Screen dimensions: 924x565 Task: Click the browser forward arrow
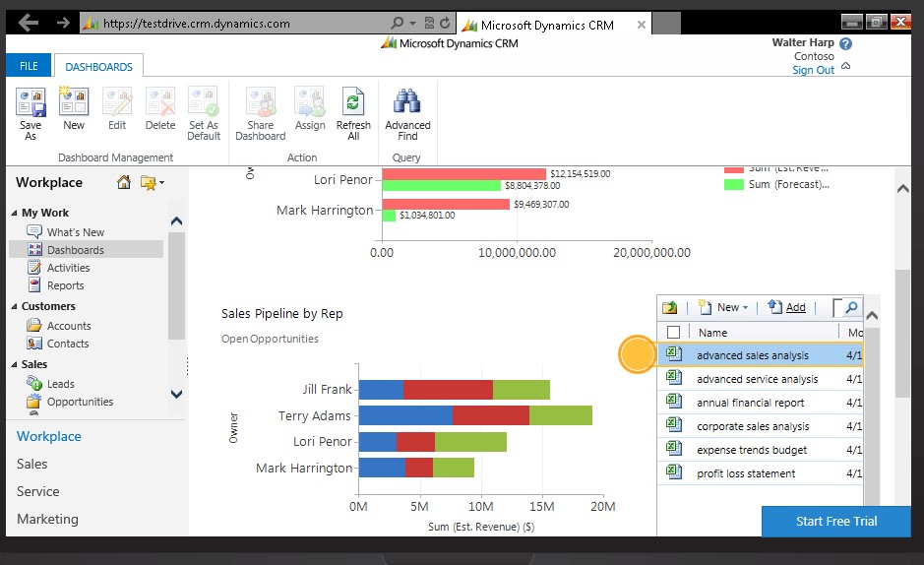coord(63,23)
